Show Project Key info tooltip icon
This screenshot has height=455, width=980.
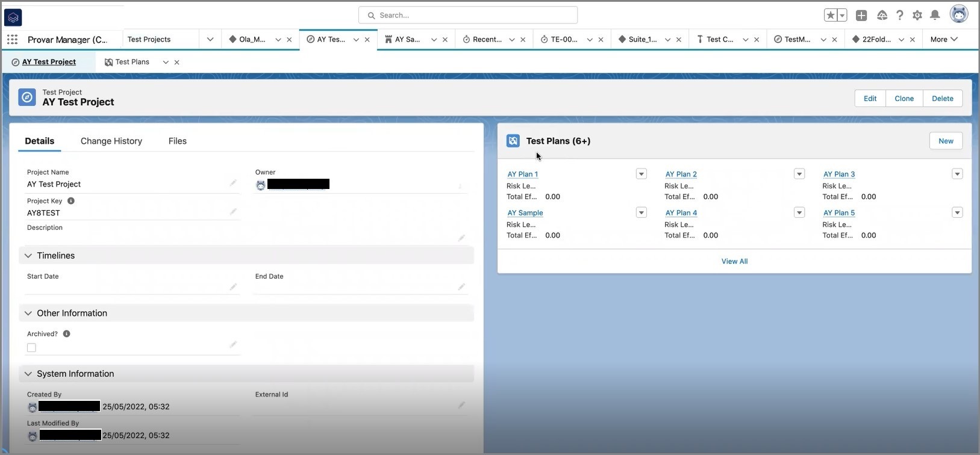click(70, 201)
